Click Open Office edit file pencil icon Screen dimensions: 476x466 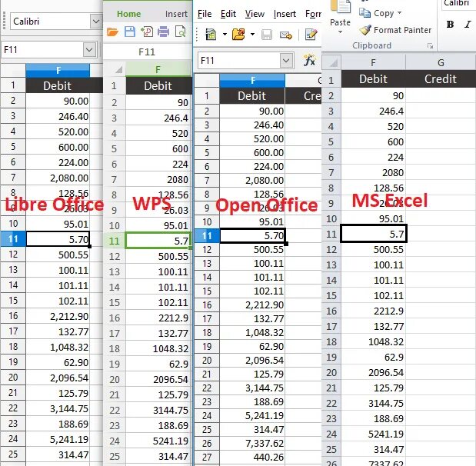311,35
